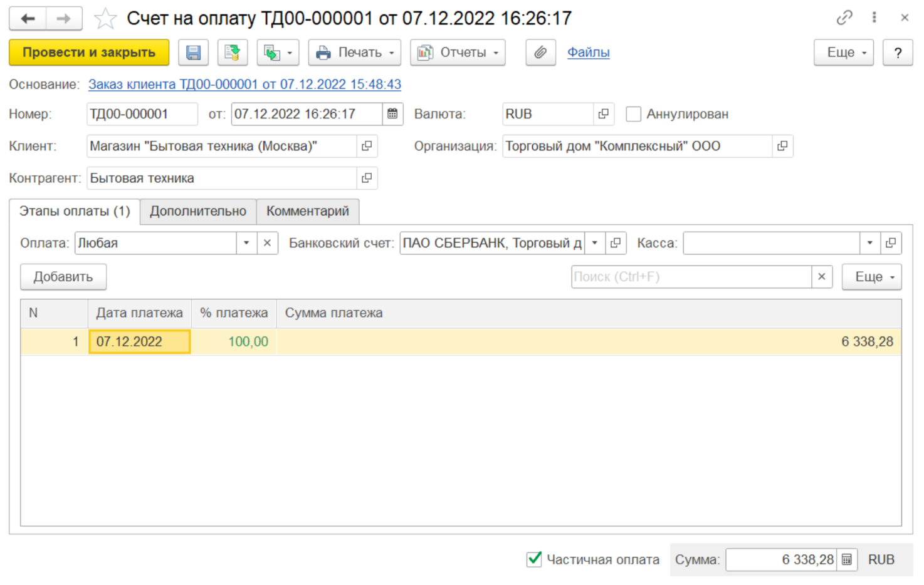The width and height of the screenshot is (924, 585).
Task: Click the copy link chain icon
Action: point(844,18)
